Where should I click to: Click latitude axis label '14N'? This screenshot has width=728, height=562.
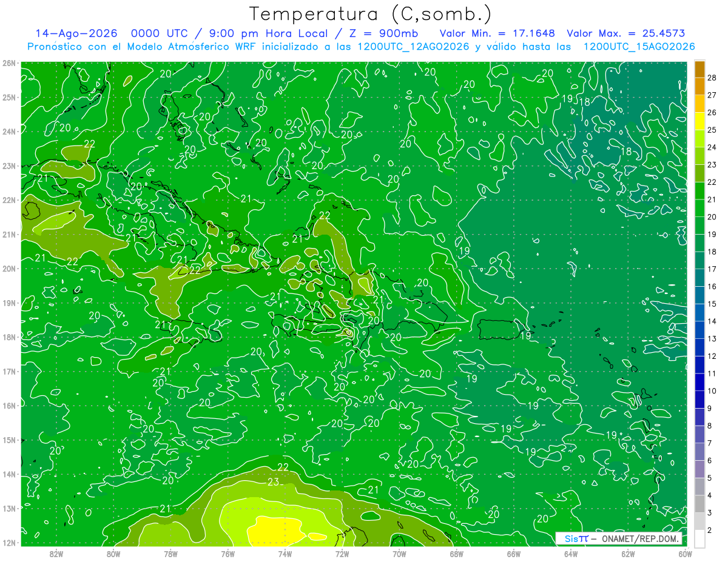point(8,474)
